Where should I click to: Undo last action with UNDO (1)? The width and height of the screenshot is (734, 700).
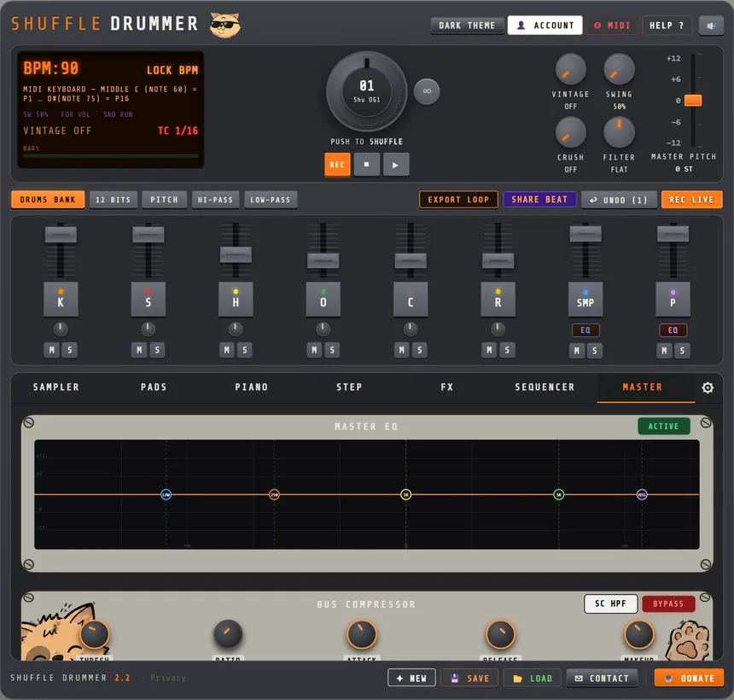click(x=619, y=200)
